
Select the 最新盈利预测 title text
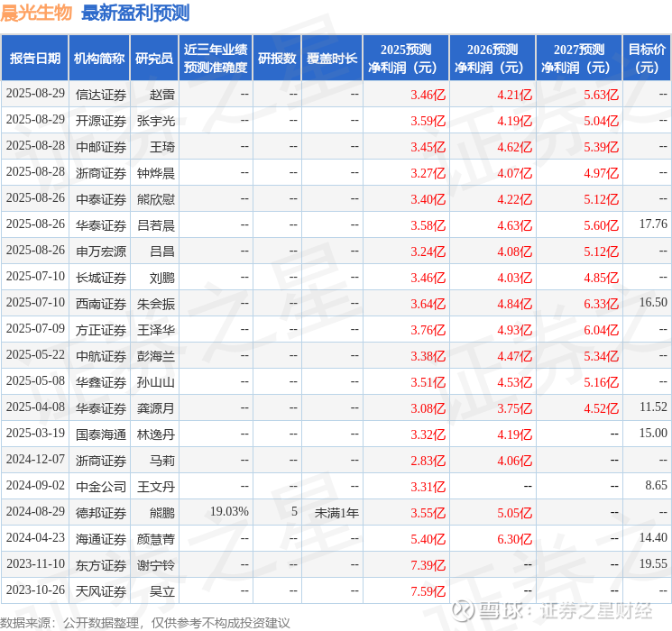[135, 13]
